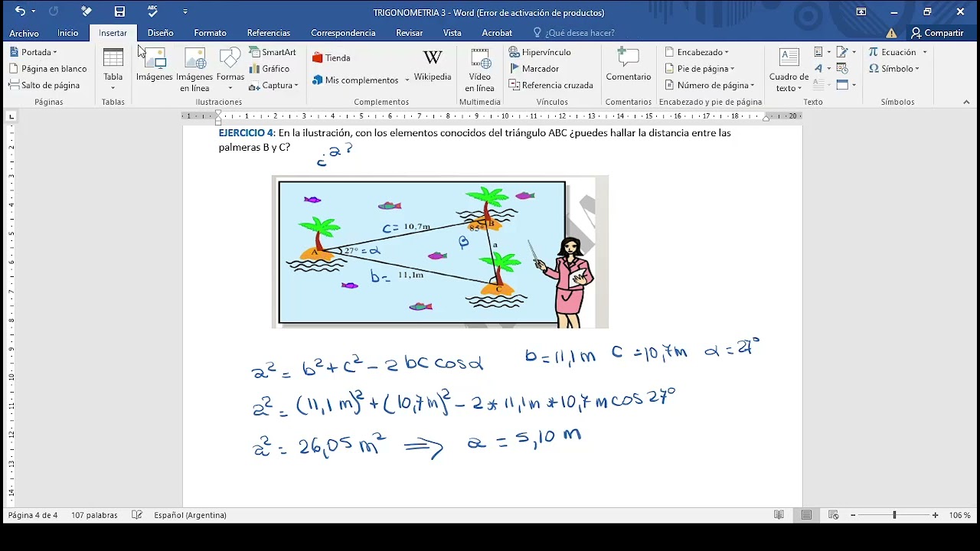The width and height of the screenshot is (980, 551).
Task: Click the 107 palabras word count
Action: tap(94, 515)
